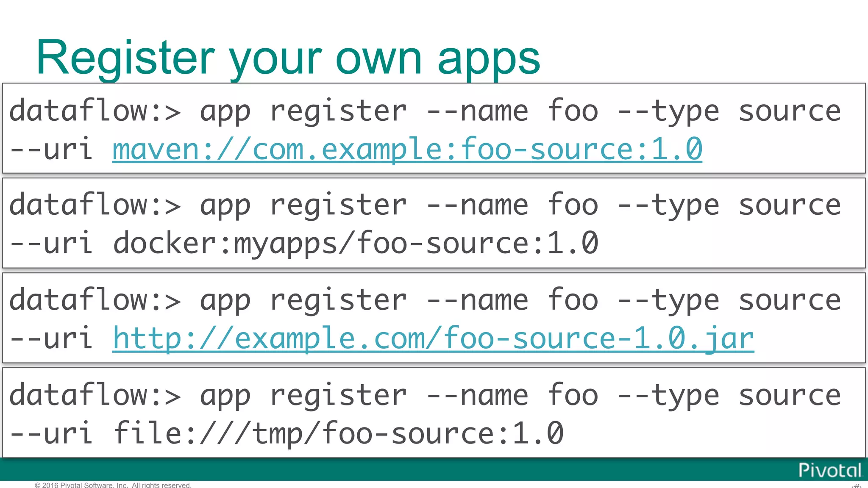Select the docker:myapps/foo-source:1.0 URI text

pos(355,244)
